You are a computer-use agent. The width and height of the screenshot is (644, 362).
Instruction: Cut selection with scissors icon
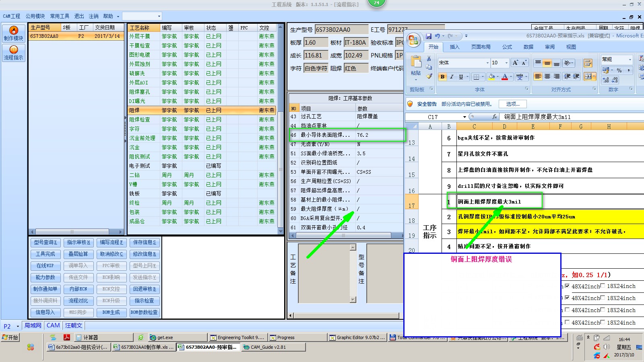tap(429, 59)
